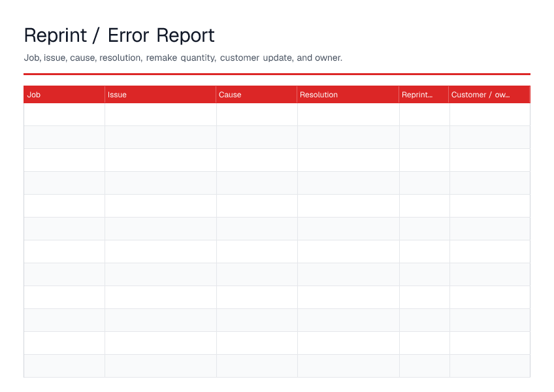Viewport: 554px width, 392px height.
Task: Select the Cause column header
Action: (257, 95)
